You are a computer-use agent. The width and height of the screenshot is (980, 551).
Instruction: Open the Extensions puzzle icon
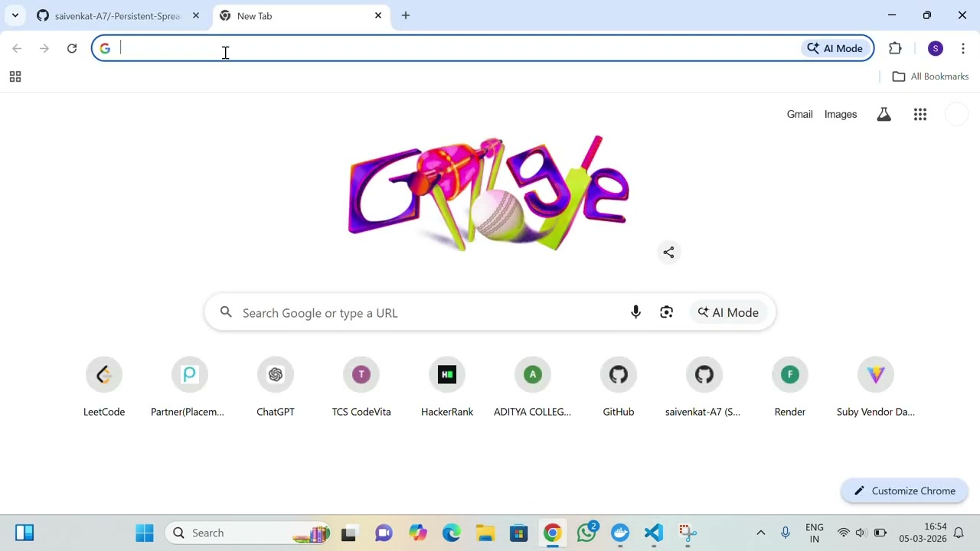click(895, 48)
